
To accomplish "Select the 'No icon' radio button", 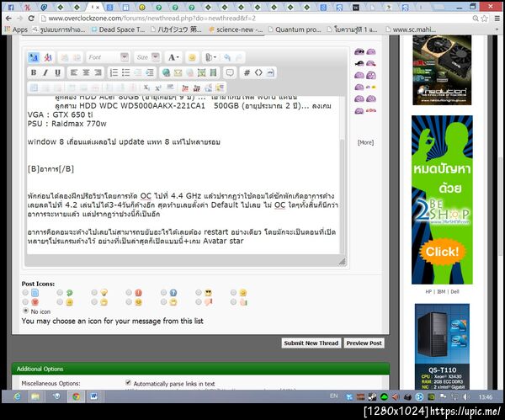I will point(25,311).
